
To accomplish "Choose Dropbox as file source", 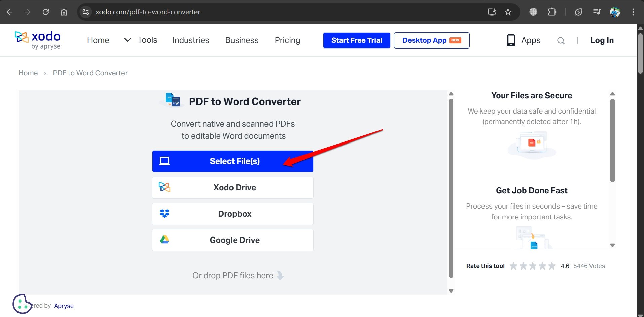I will pyautogui.click(x=233, y=214).
